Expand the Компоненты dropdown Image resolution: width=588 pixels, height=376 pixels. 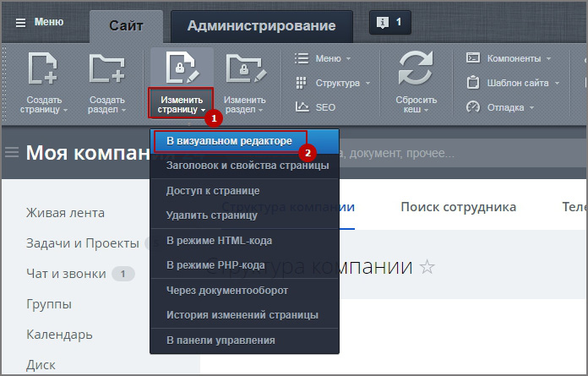(x=508, y=58)
